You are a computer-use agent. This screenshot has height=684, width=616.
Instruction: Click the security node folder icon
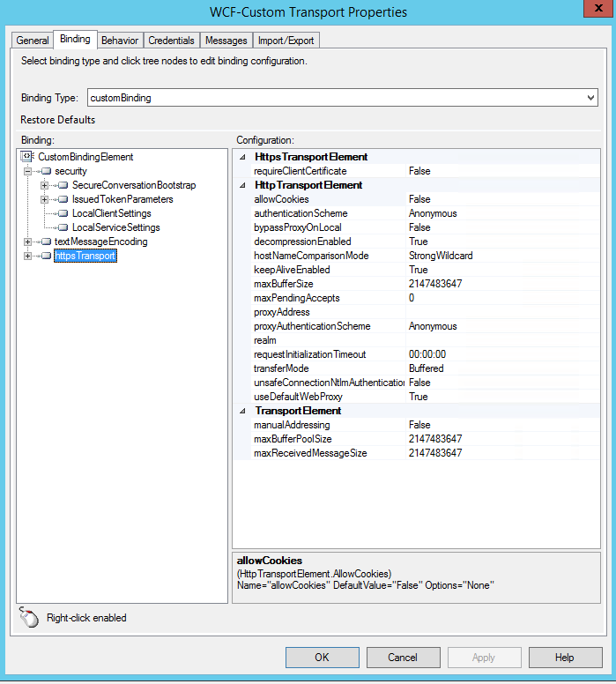point(46,171)
